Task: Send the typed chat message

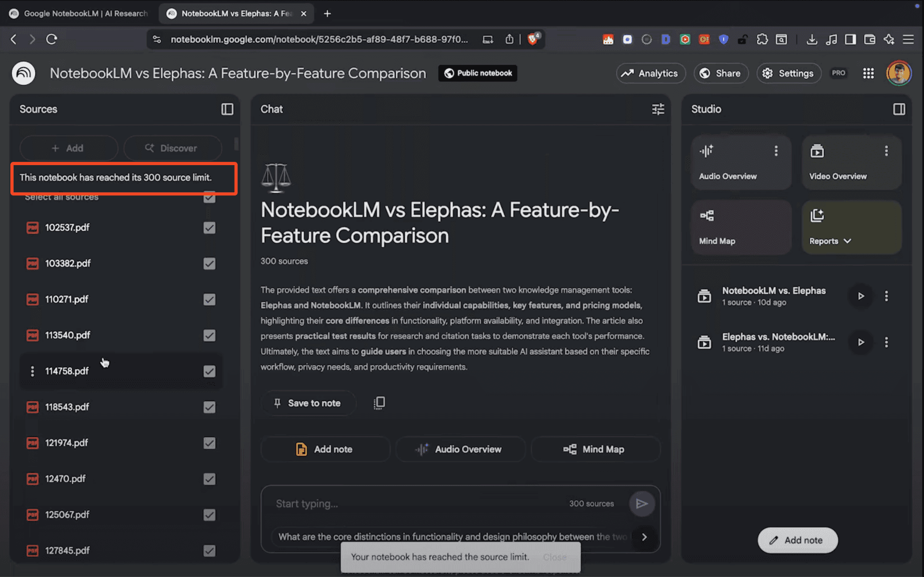Action: coord(642,503)
